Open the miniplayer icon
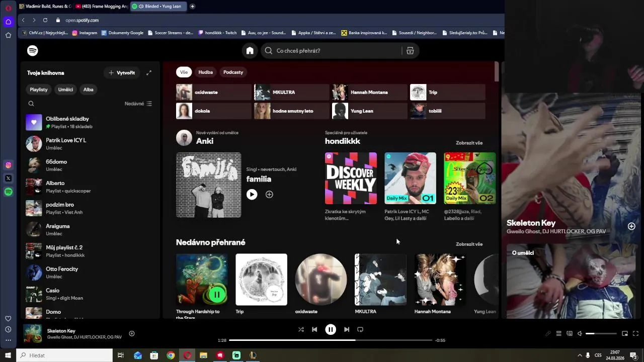The width and height of the screenshot is (644, 362). click(625, 333)
